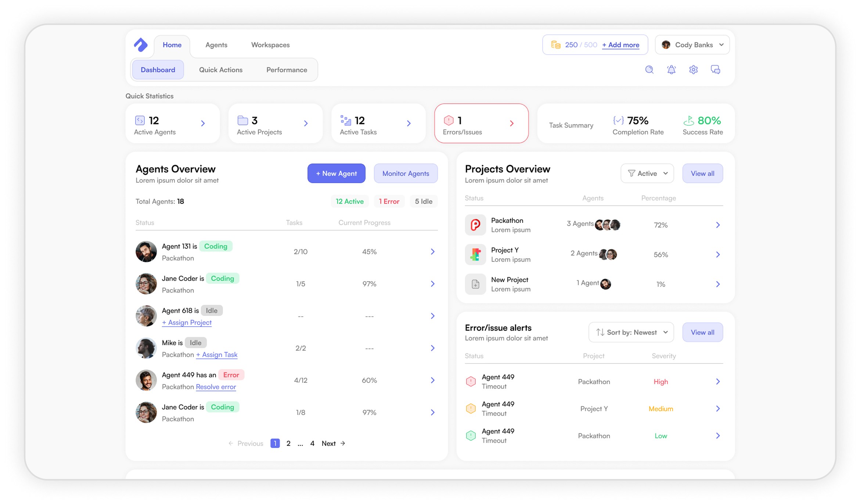Open the search tool
Image resolution: width=860 pixels, height=504 pixels.
click(x=650, y=69)
